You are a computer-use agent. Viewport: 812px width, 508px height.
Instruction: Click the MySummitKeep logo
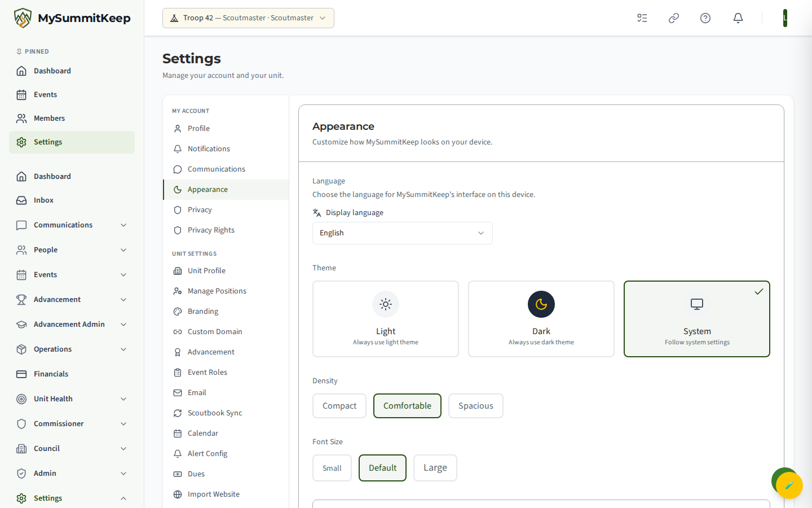(72, 18)
